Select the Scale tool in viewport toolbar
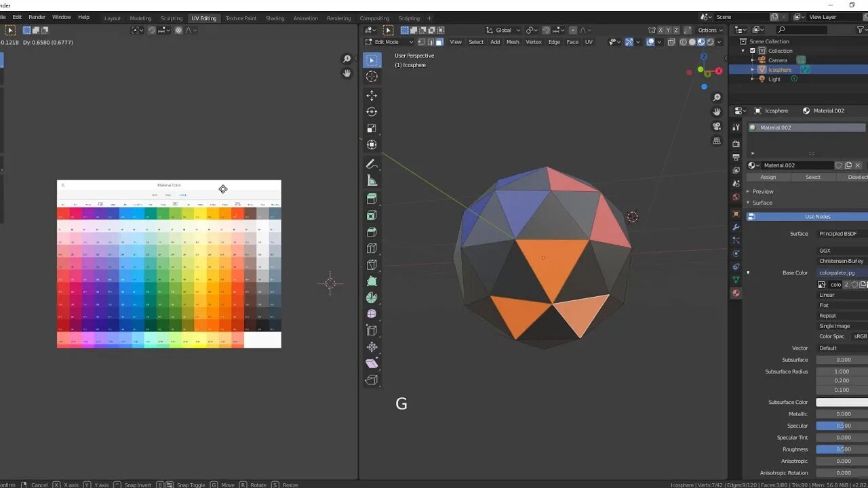The image size is (868, 488). tap(372, 128)
